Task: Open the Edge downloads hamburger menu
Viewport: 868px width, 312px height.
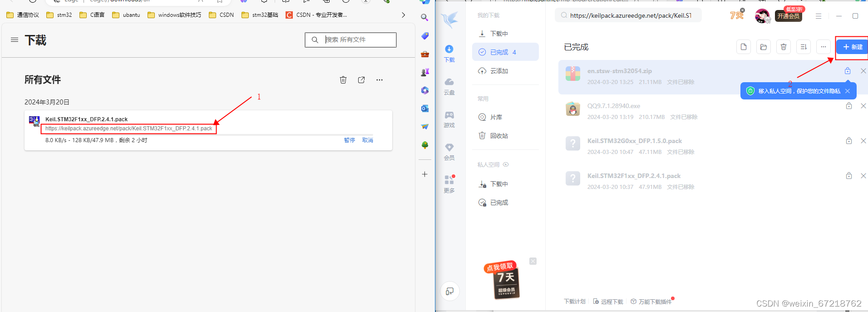Action: tap(15, 40)
